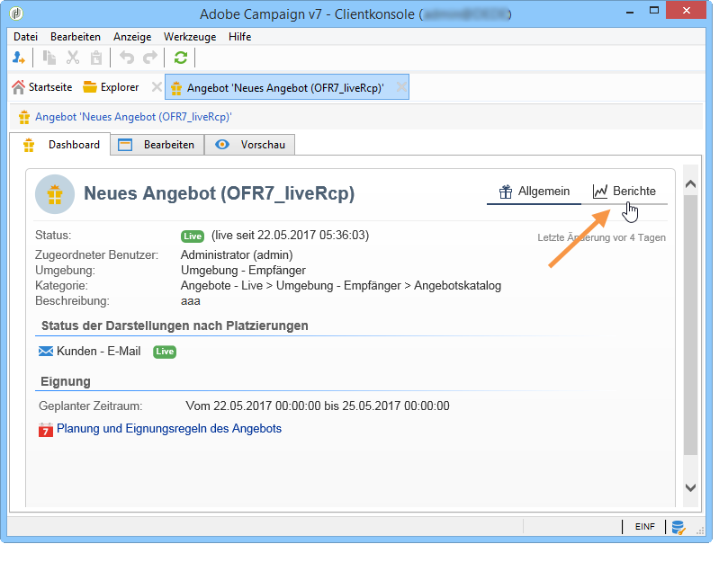
Task: Click the Allgemein gift icon
Action: tap(506, 192)
